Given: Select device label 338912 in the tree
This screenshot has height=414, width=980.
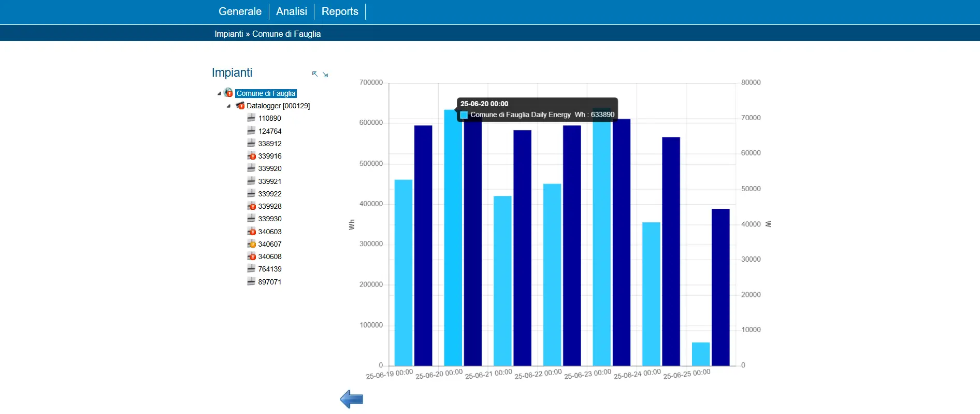Looking at the screenshot, I should pos(270,144).
